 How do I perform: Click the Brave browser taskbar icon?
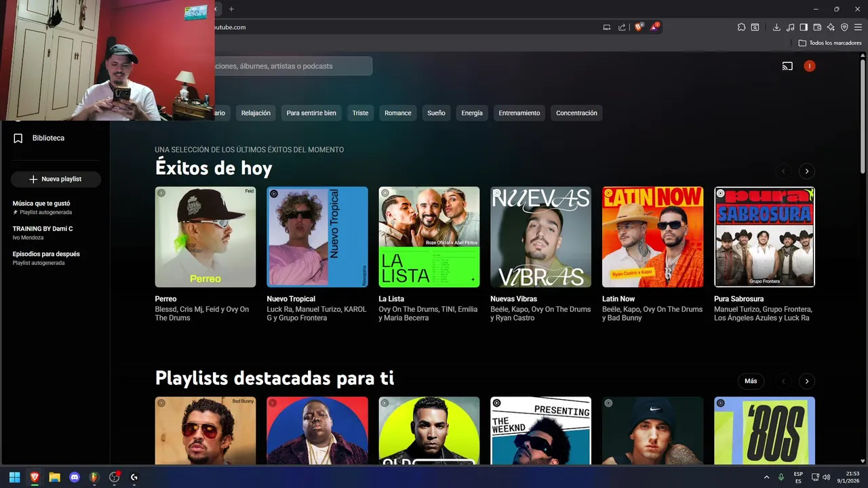click(35, 477)
